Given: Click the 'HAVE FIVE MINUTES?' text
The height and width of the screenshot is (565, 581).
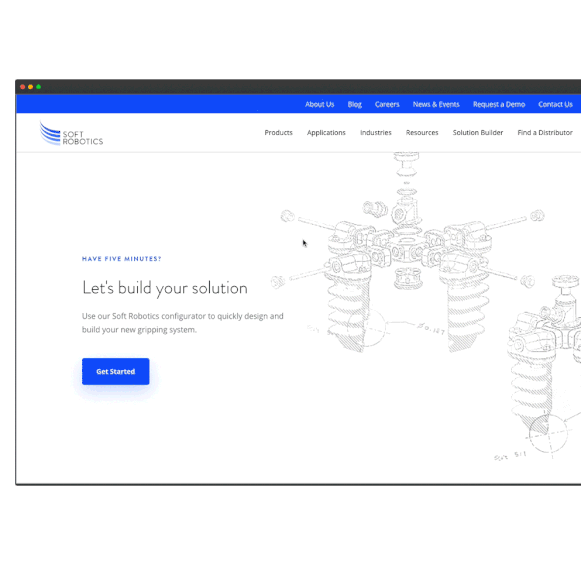Looking at the screenshot, I should pyautogui.click(x=122, y=259).
